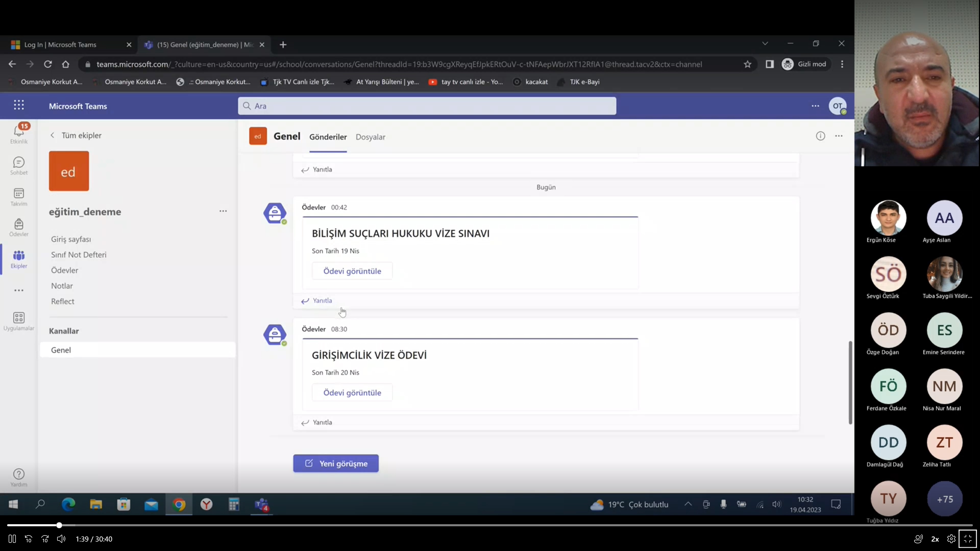Open the OT profile avatar
The width and height of the screenshot is (980, 551).
tap(837, 106)
